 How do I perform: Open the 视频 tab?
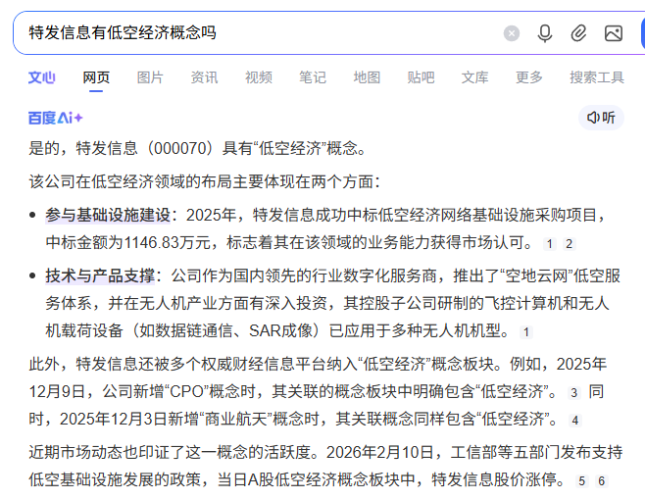[259, 77]
